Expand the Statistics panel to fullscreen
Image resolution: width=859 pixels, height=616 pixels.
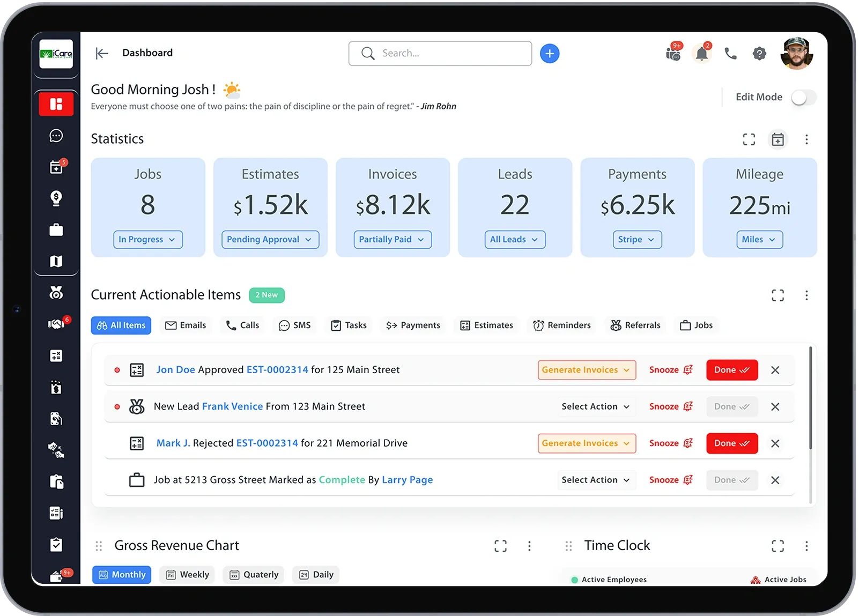(x=749, y=139)
